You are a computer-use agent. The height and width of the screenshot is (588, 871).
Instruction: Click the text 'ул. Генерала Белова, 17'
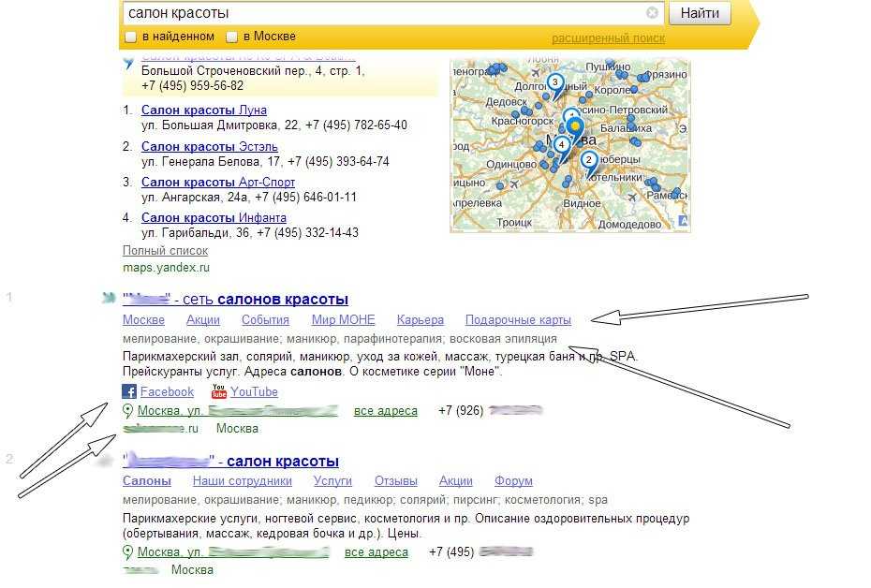pos(211,162)
